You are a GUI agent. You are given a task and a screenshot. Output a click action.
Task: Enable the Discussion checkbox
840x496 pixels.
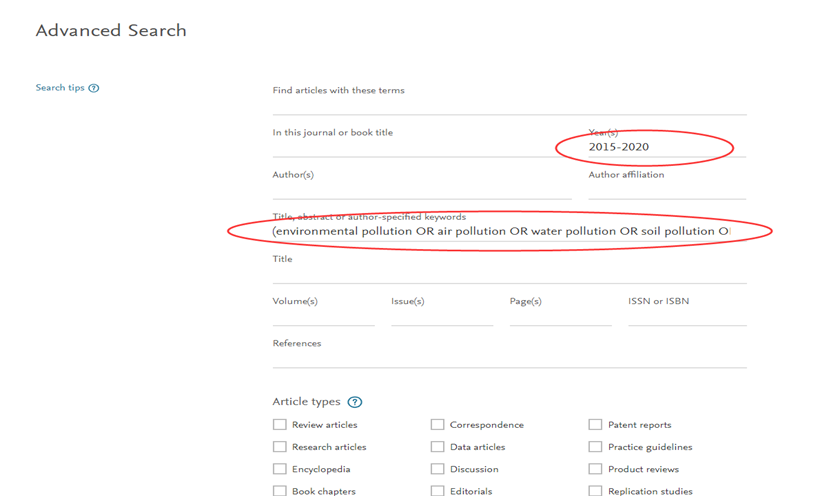point(438,469)
